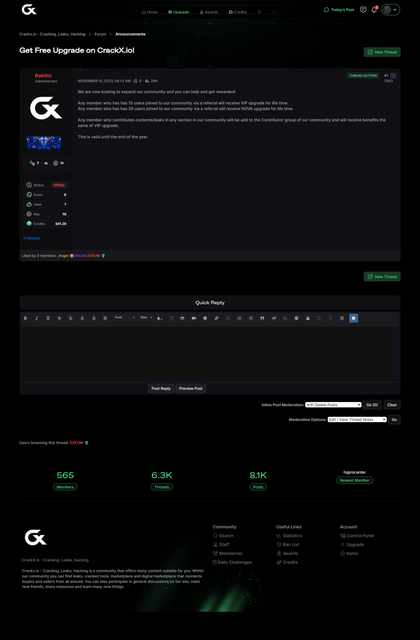Go to the Forum breadcrumb
The image size is (420, 640).
[x=100, y=34]
